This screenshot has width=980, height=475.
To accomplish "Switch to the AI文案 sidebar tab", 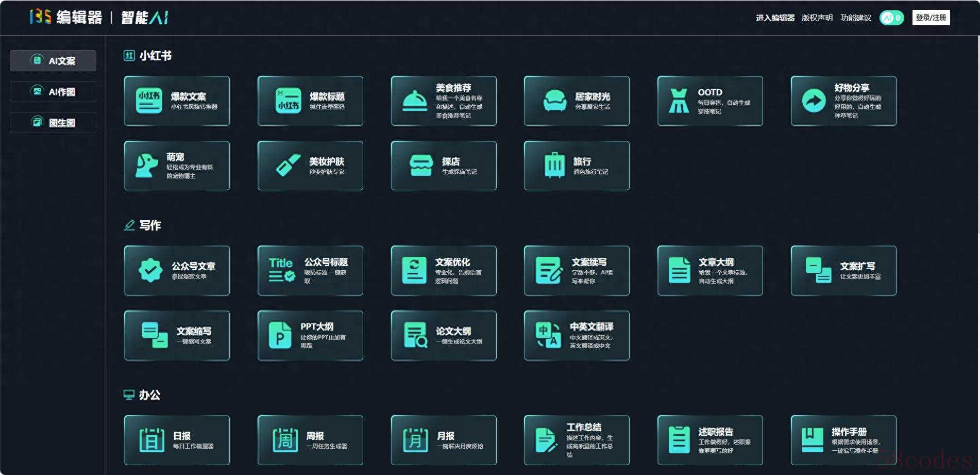I will 53,60.
